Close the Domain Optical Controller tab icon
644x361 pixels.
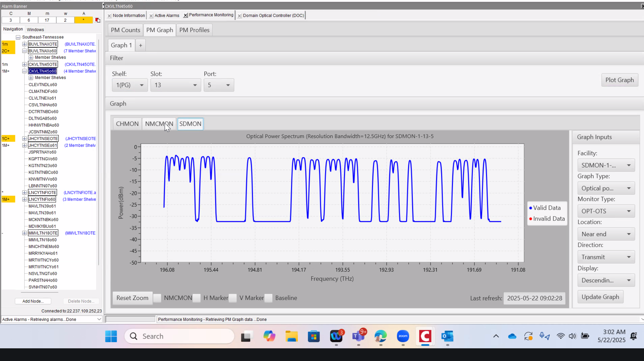click(239, 16)
